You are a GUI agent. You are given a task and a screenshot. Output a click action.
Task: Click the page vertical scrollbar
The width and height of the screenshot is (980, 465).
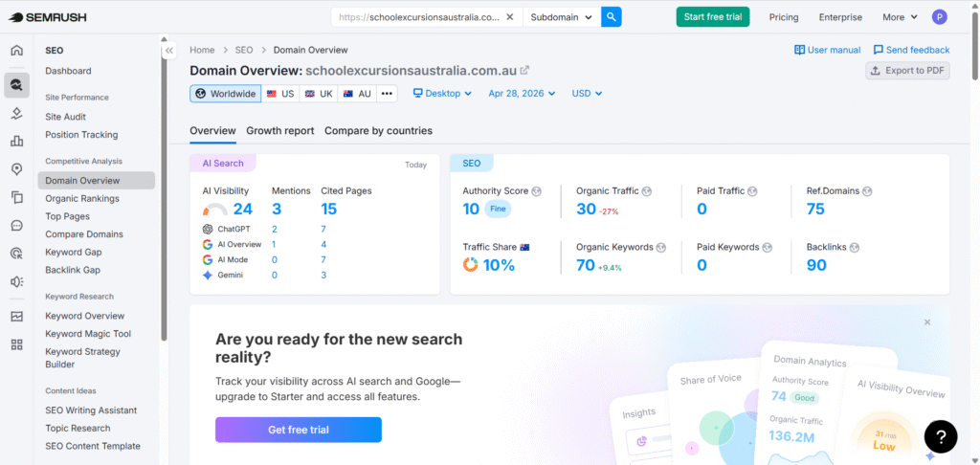[975, 44]
